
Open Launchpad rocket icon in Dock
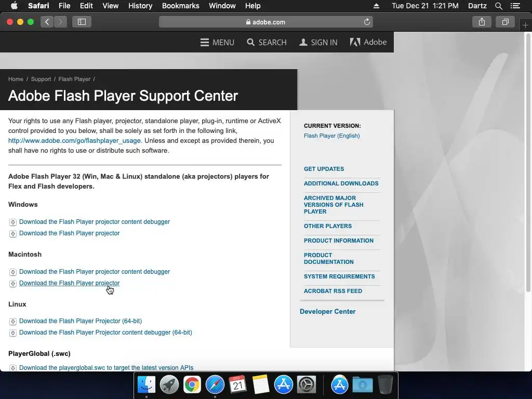pyautogui.click(x=169, y=385)
